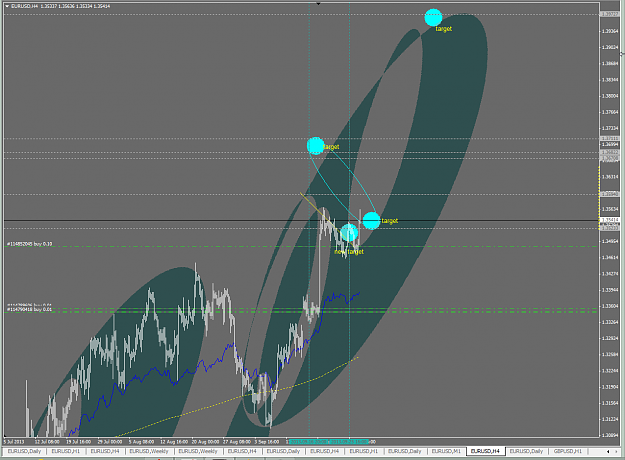Select the topmost cyan target circle
Viewport: 625px width, 460px height.
(433, 18)
